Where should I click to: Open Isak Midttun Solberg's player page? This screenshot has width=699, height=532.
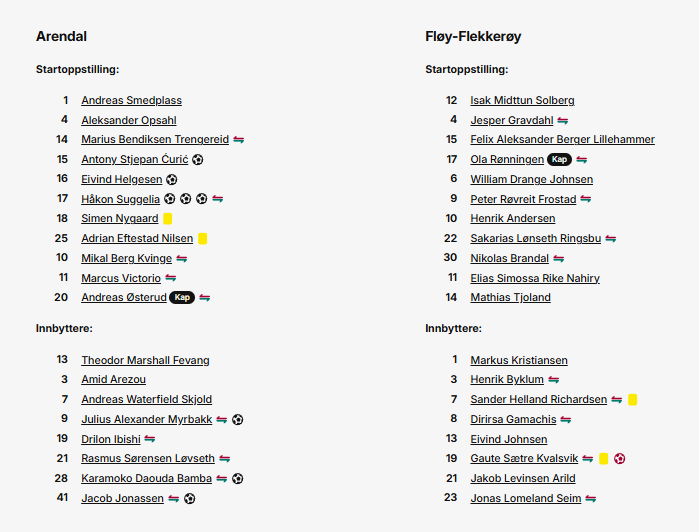pyautogui.click(x=522, y=101)
